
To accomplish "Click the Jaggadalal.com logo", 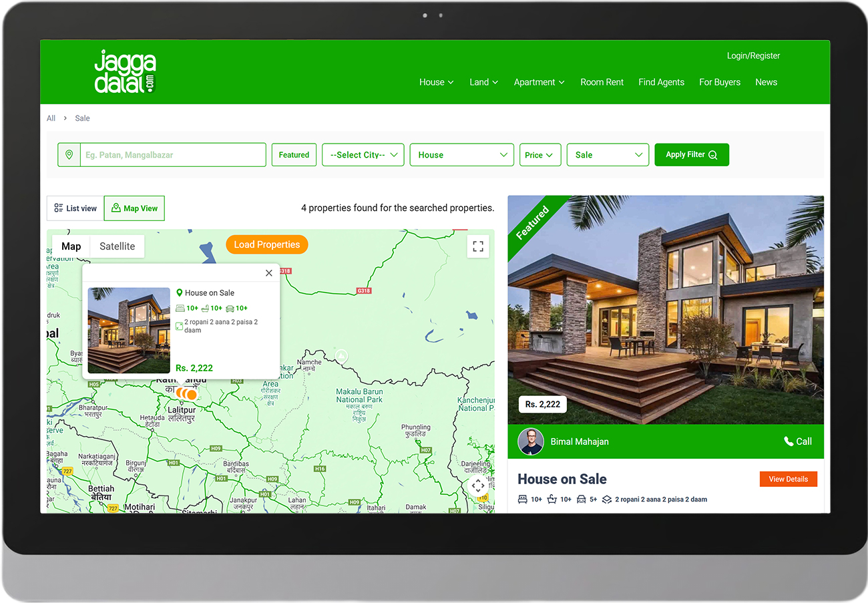I will click(125, 71).
